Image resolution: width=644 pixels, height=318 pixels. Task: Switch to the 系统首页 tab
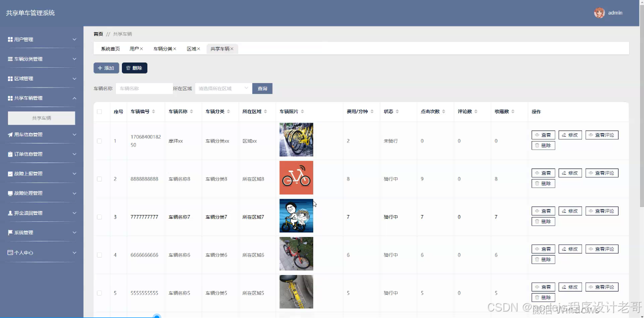110,49
